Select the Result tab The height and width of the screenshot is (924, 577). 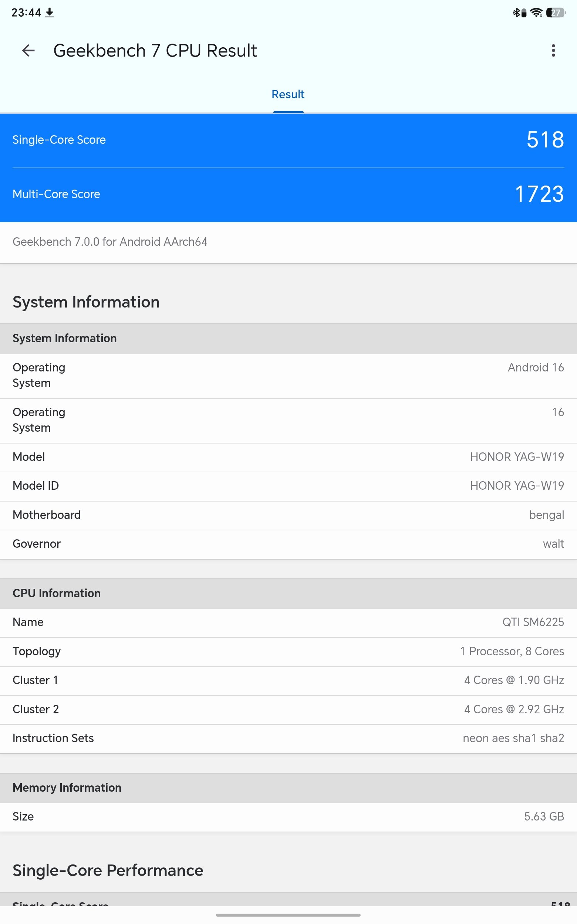click(288, 94)
